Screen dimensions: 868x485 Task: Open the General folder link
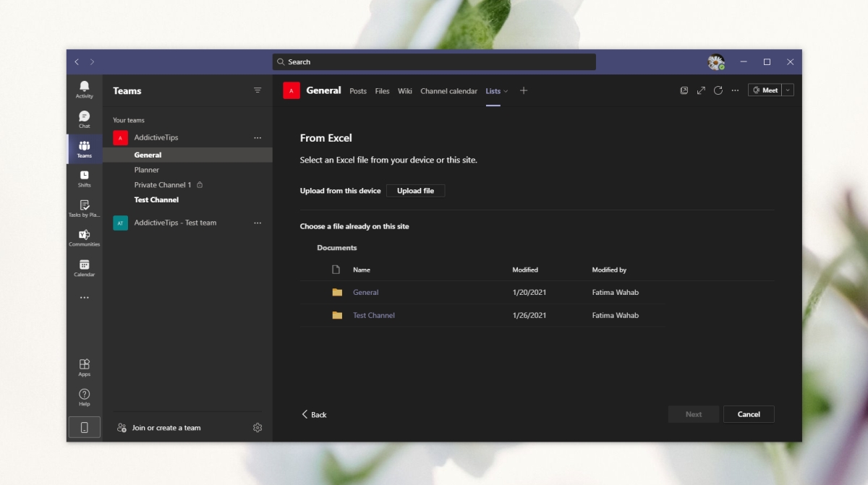point(365,293)
